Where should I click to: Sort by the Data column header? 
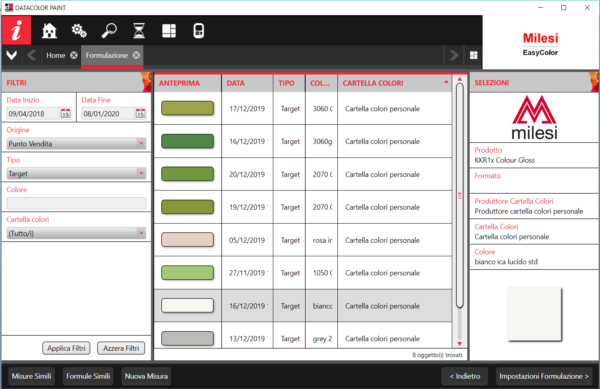247,83
